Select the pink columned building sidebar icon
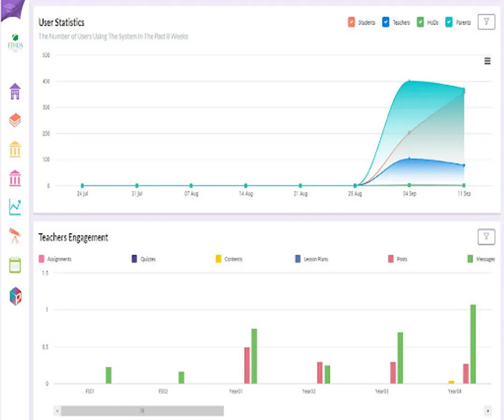 coord(15,178)
